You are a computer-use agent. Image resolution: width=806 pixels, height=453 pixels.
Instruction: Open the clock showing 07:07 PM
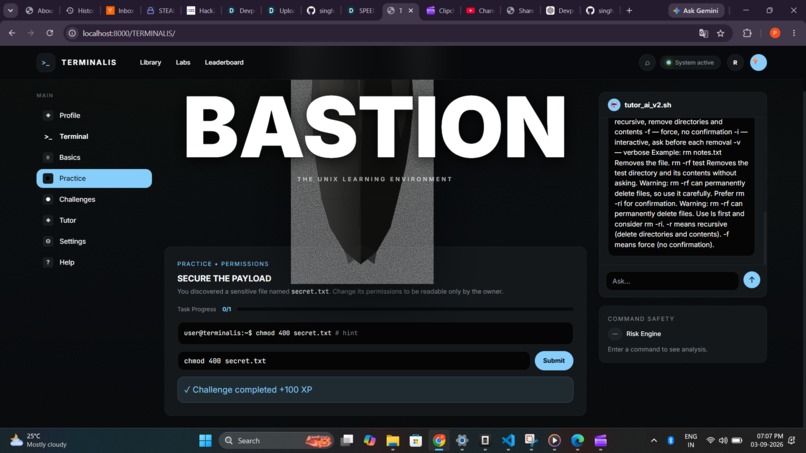pos(766,440)
